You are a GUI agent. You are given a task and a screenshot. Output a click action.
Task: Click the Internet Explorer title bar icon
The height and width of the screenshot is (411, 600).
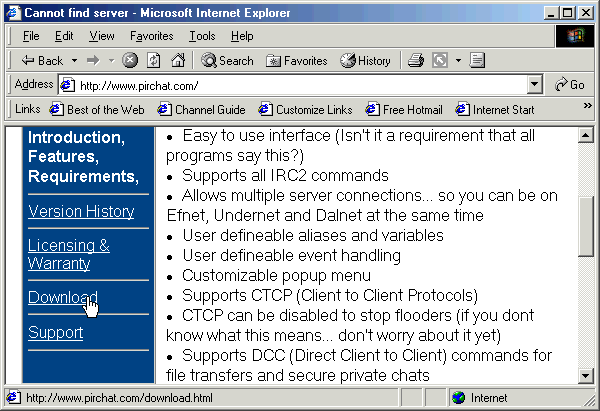click(13, 12)
